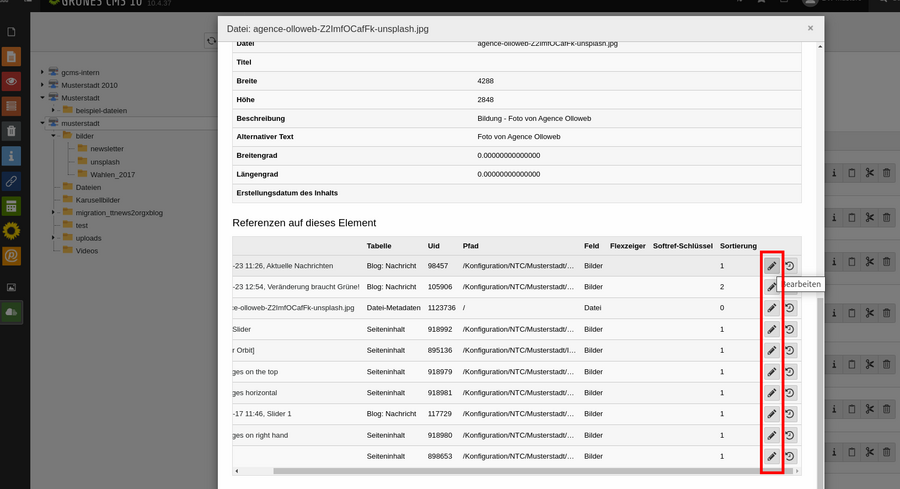Click the Tabelle column header
This screenshot has height=489, width=900.
tap(379, 246)
